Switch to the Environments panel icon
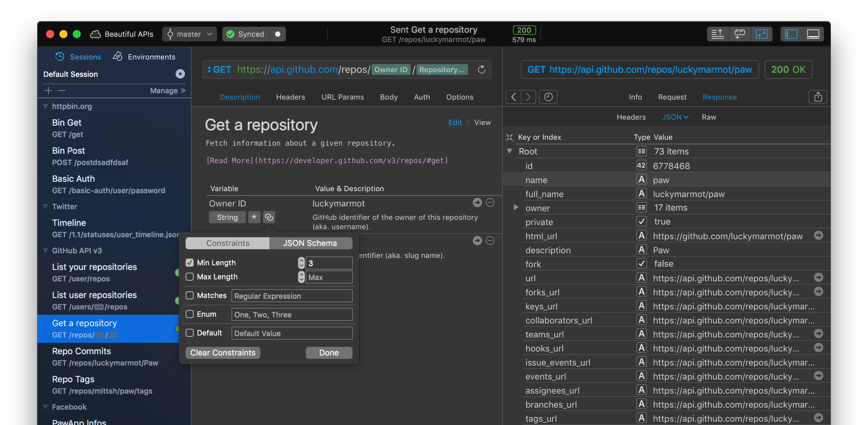Screen dimensions: 868x425 click(x=118, y=56)
